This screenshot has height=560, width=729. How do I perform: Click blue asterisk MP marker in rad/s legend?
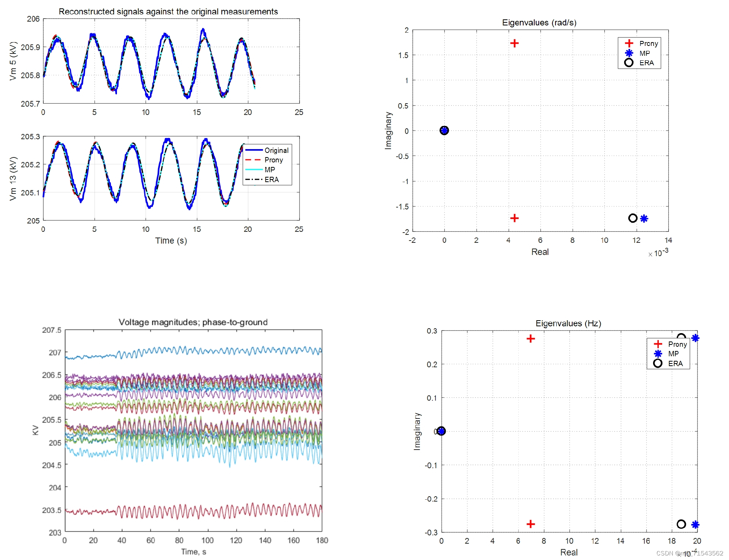pyautogui.click(x=629, y=53)
